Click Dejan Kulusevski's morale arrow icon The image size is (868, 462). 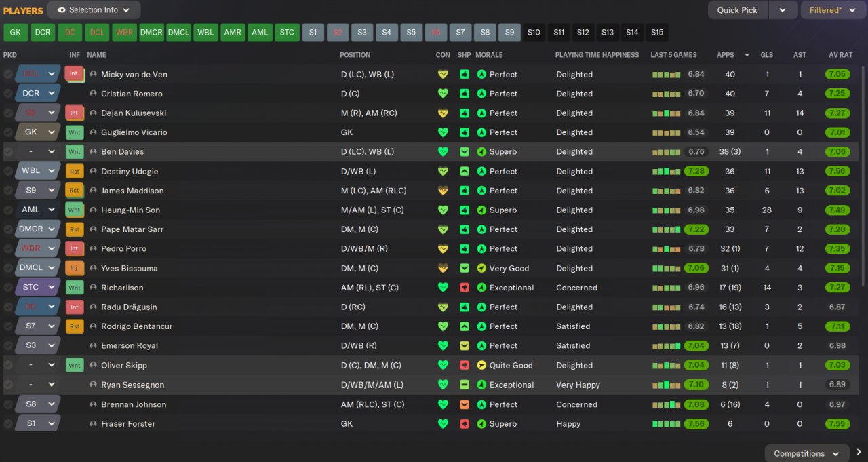tap(481, 113)
